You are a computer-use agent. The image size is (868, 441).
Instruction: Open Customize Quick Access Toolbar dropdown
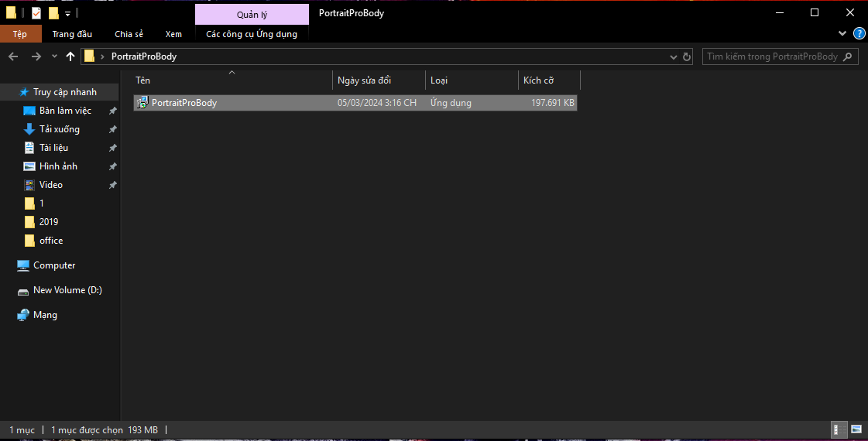(67, 13)
